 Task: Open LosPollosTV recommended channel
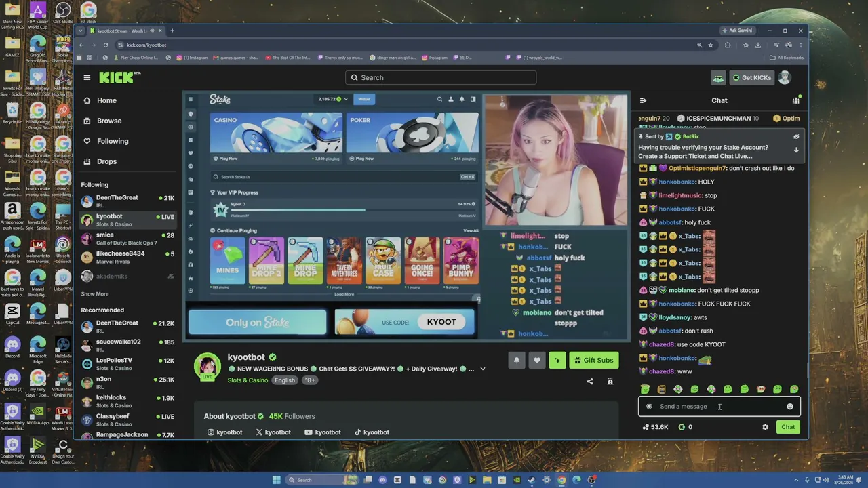pos(127,364)
